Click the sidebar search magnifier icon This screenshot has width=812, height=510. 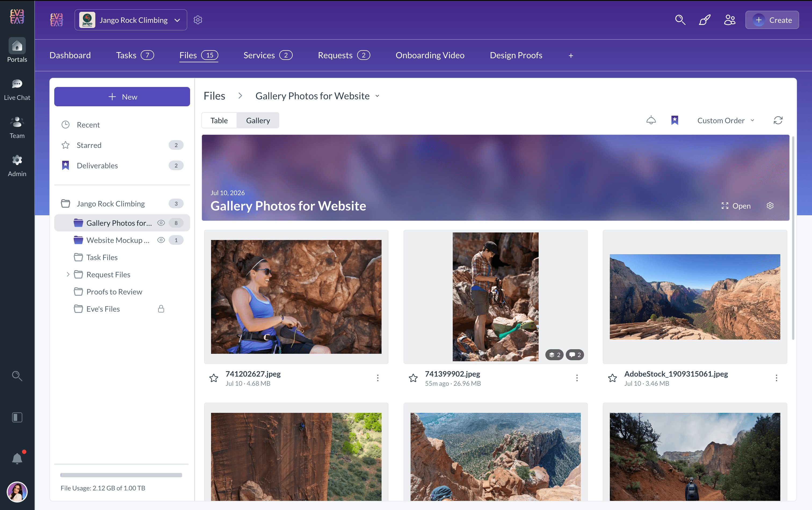17,376
